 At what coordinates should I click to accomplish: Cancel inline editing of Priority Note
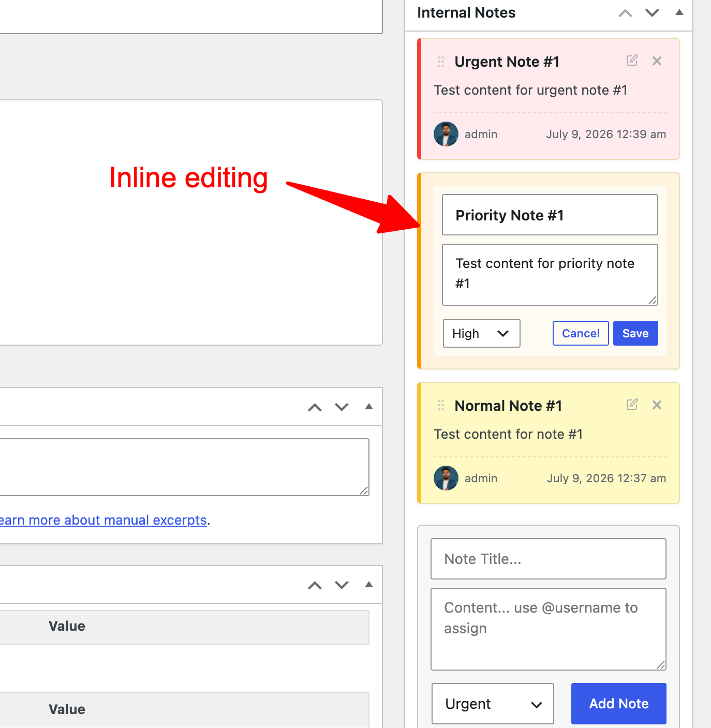[581, 333]
